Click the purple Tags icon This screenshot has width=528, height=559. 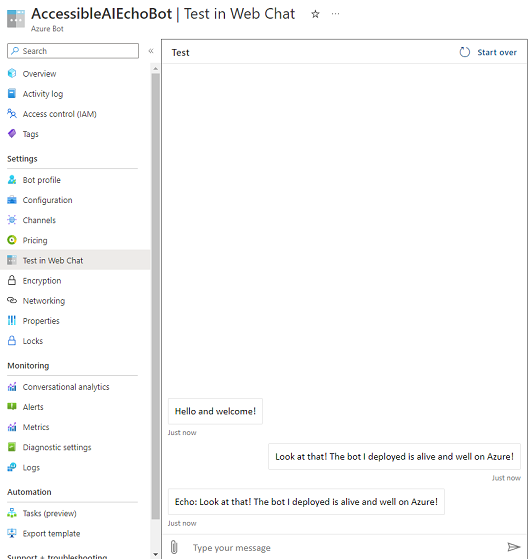pos(12,134)
